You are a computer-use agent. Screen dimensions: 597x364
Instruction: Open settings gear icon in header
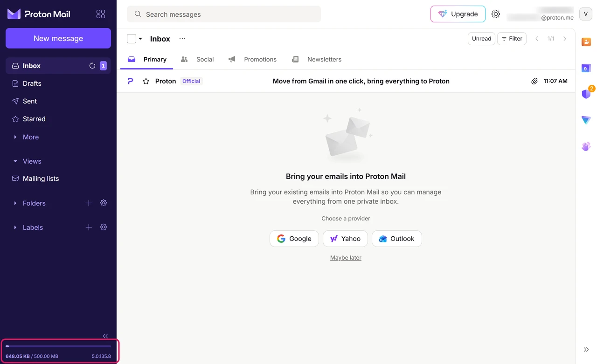(496, 14)
